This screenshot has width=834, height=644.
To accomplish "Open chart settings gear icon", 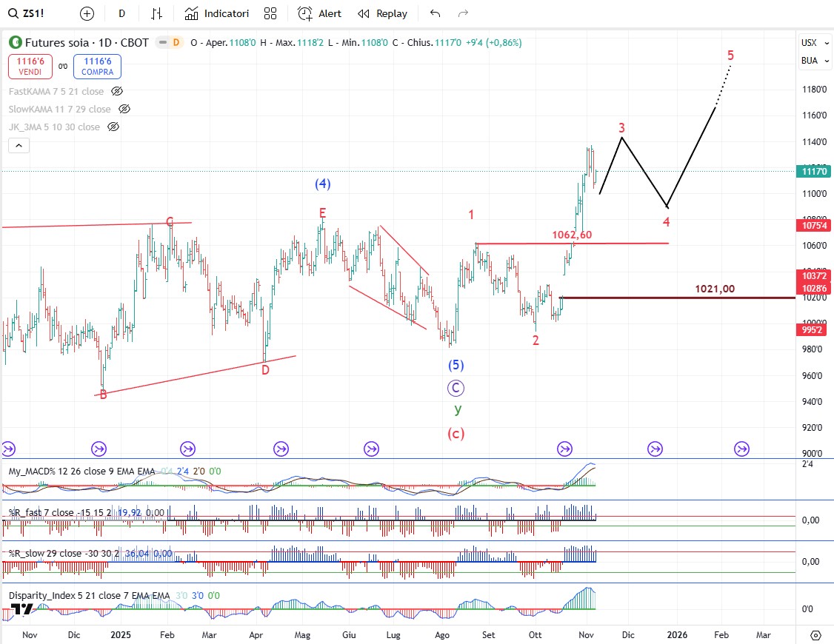I will click(x=815, y=635).
